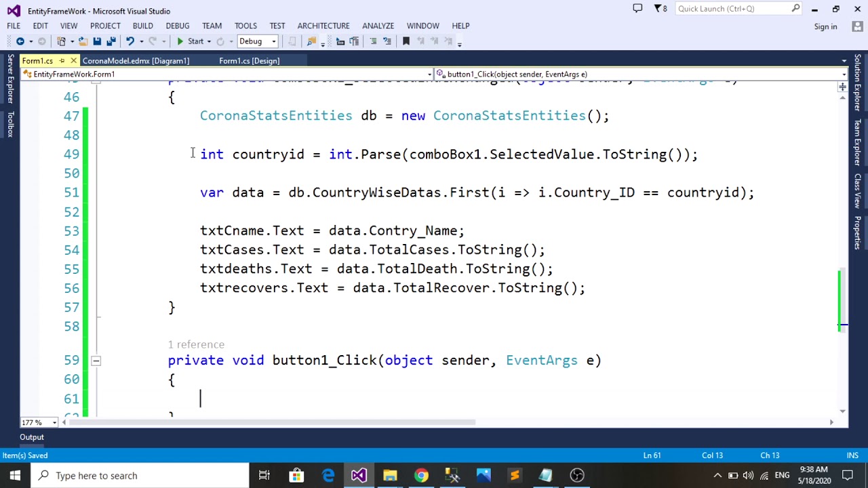Open the TEAM menu
The width and height of the screenshot is (868, 488).
pyautogui.click(x=212, y=26)
